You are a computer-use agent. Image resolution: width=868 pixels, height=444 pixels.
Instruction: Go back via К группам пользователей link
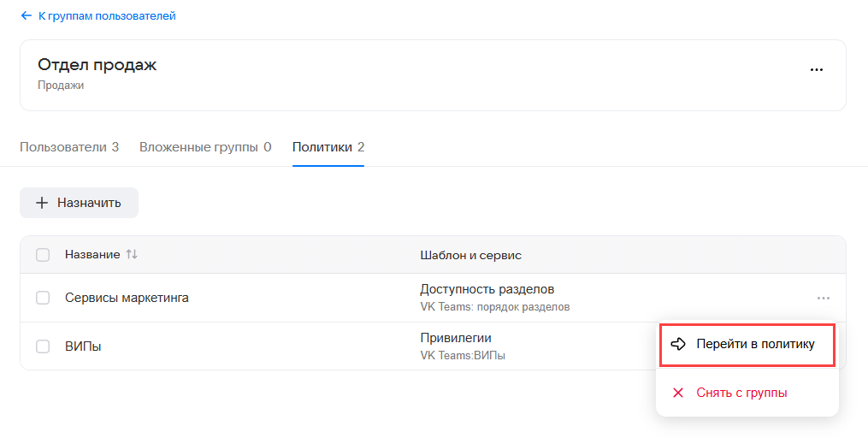click(x=107, y=15)
